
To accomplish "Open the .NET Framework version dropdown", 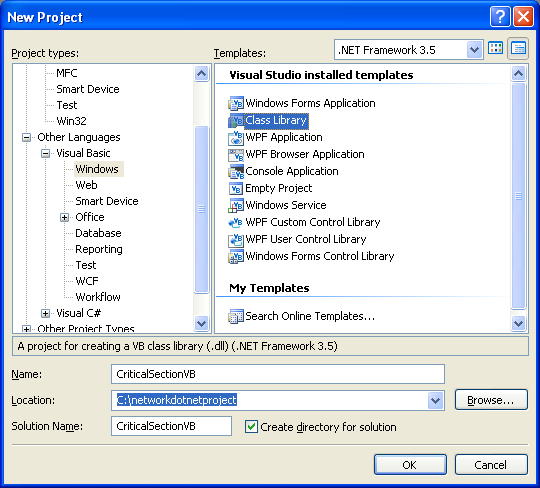I will [x=474, y=50].
